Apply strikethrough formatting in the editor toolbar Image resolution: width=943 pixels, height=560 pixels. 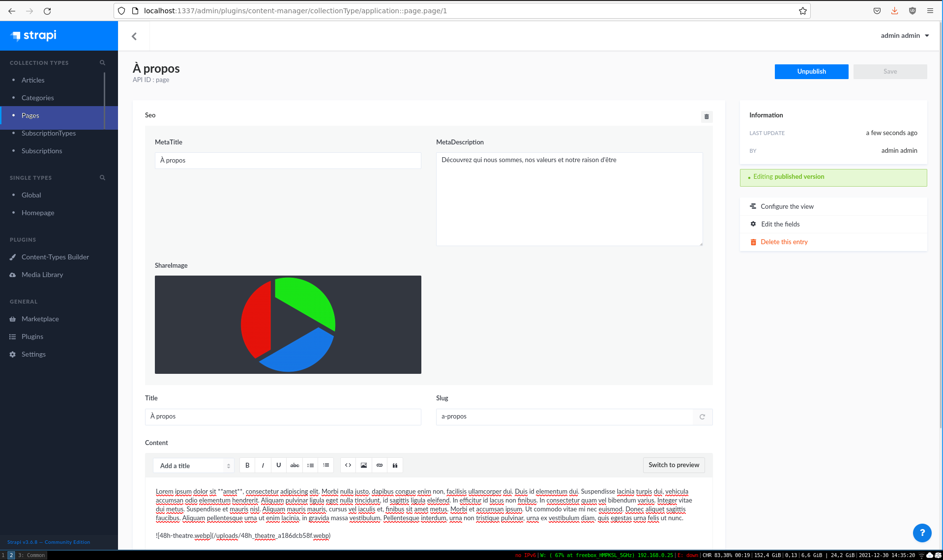[x=295, y=465]
